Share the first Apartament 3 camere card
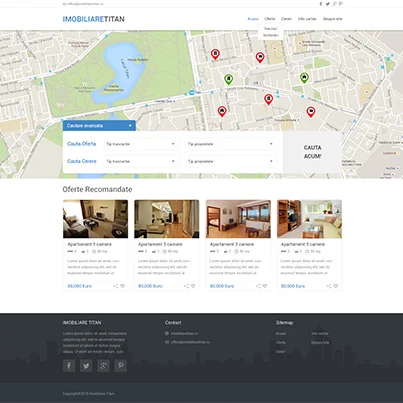 [x=116, y=286]
